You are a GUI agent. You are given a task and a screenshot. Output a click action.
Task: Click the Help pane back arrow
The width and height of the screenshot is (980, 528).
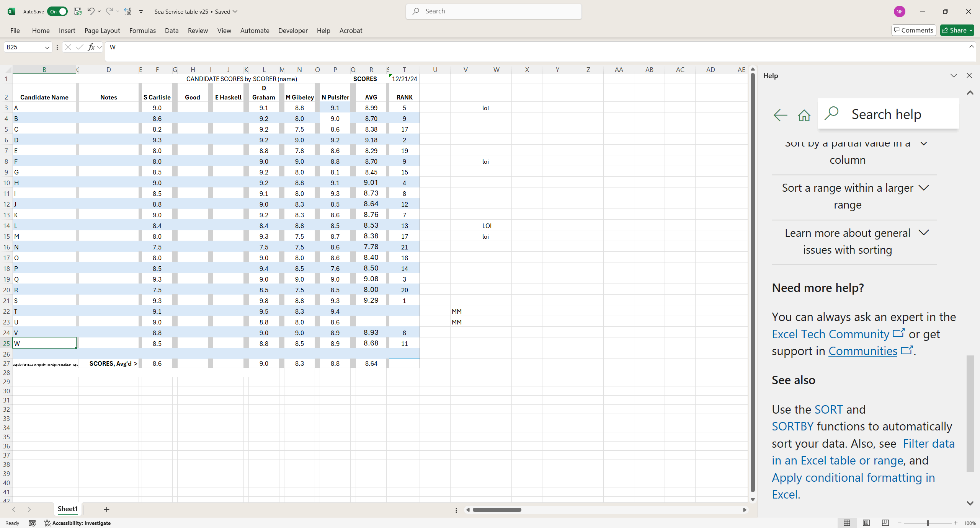[x=780, y=115]
